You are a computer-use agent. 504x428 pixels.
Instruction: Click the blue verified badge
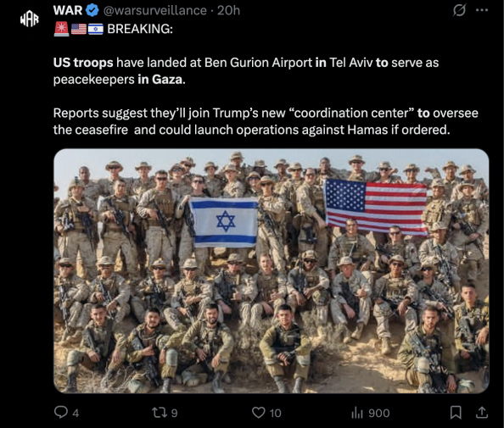pyautogui.click(x=92, y=10)
